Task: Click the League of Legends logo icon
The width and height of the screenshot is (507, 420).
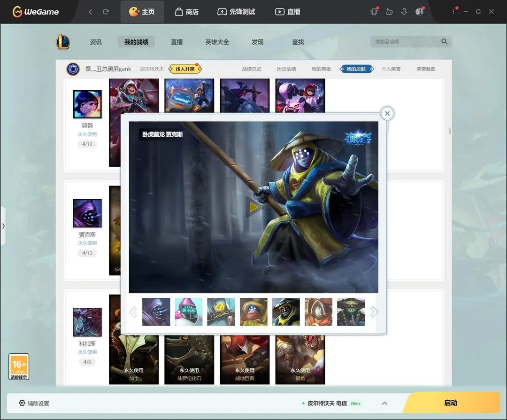Action: [x=63, y=41]
